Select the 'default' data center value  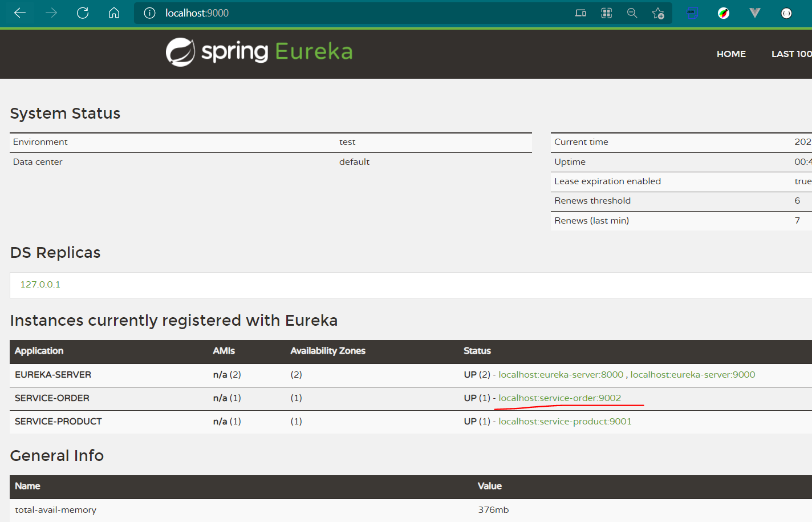click(354, 161)
